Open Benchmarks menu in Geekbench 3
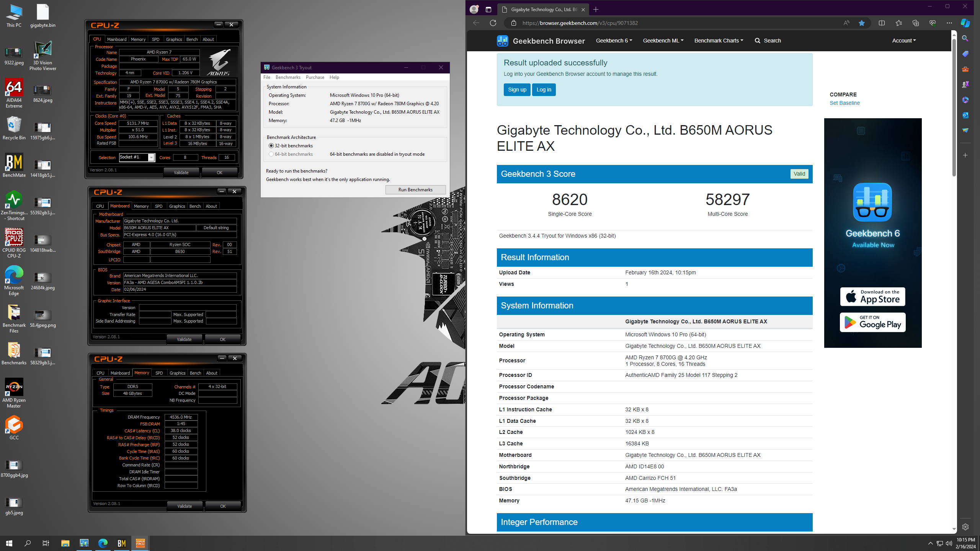The image size is (980, 551). point(288,77)
